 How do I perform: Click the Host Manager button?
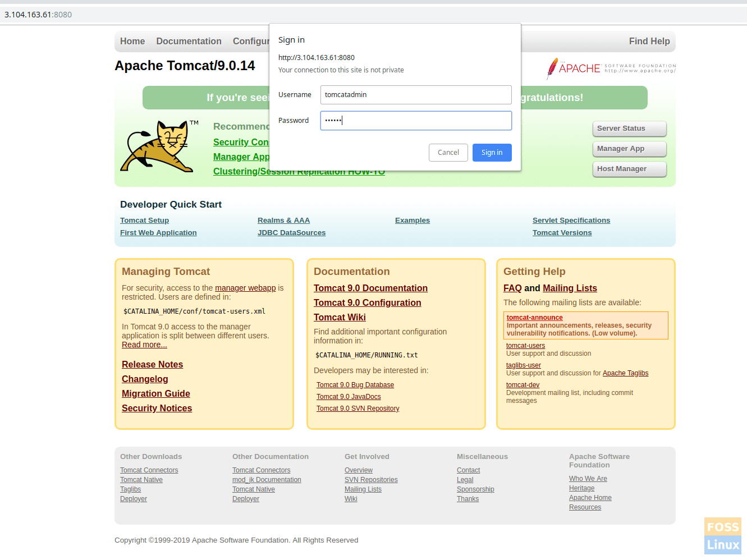coord(630,169)
